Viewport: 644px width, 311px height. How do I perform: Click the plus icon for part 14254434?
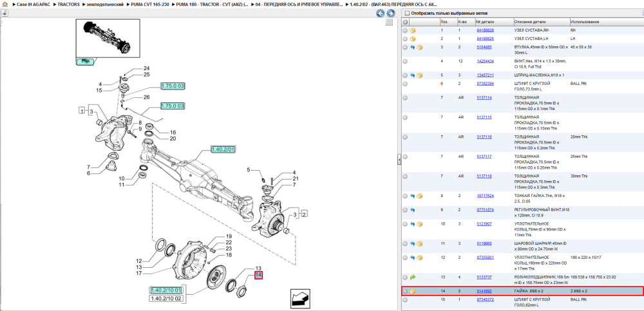[x=405, y=61]
